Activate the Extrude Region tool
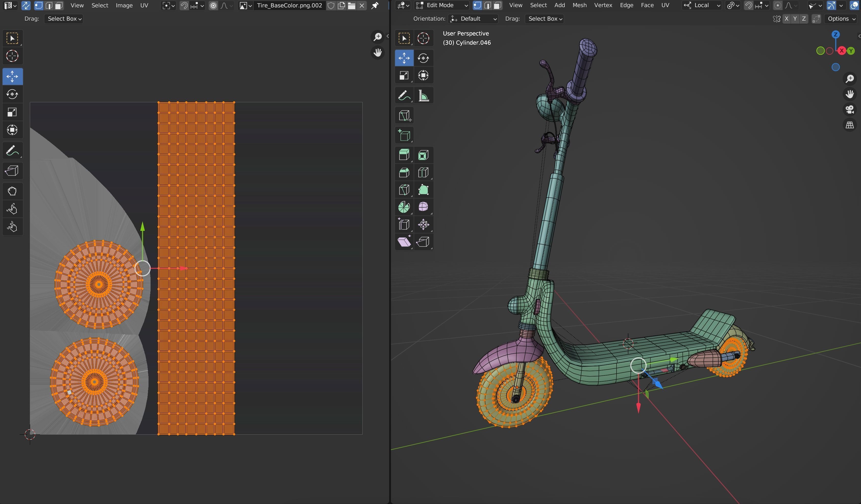 404,155
